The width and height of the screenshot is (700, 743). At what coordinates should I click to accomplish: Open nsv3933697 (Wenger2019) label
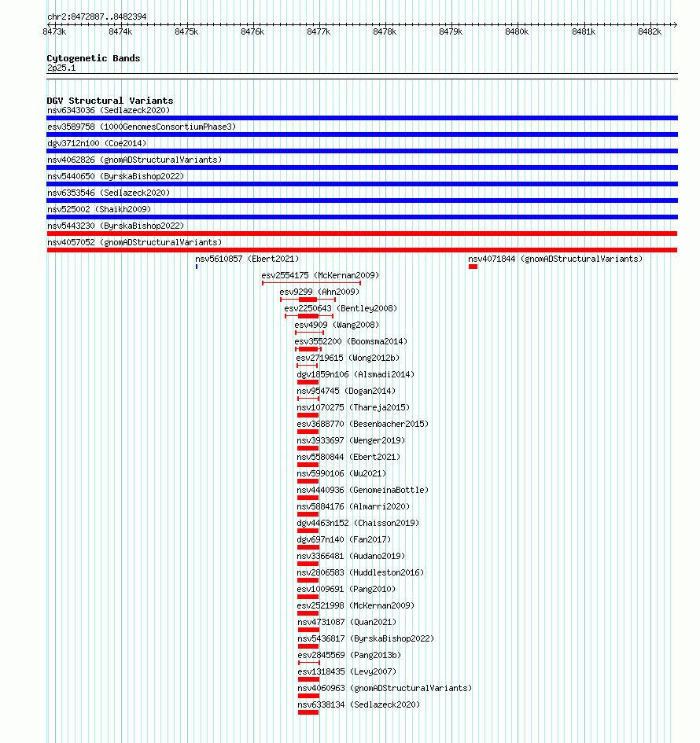tap(351, 440)
